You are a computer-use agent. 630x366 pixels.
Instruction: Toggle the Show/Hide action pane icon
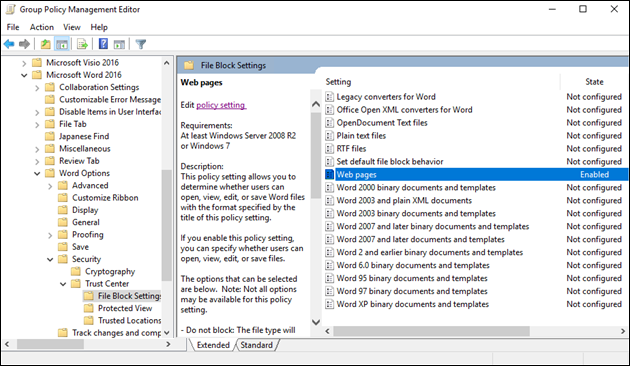tap(119, 44)
